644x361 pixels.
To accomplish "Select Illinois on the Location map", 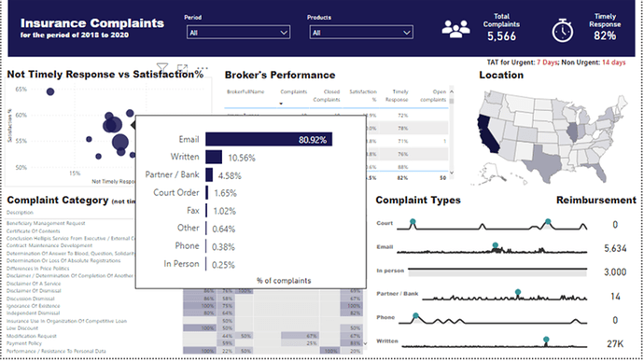I will click(x=572, y=132).
